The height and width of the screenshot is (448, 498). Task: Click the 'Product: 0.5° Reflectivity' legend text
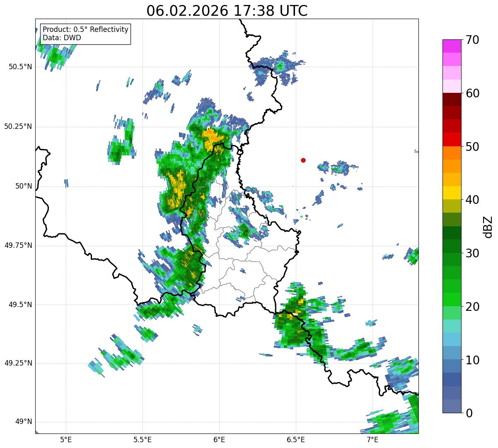[86, 30]
